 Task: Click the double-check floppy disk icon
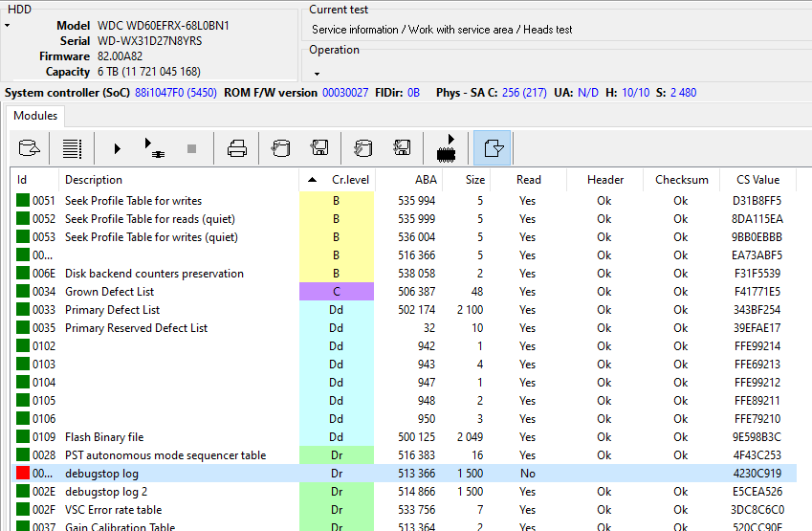[x=402, y=148]
